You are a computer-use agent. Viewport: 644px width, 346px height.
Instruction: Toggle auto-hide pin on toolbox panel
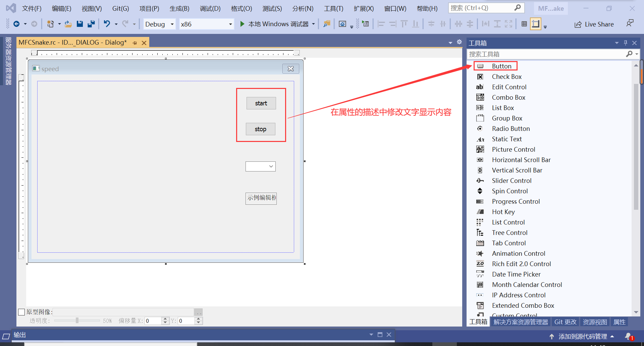pos(625,43)
